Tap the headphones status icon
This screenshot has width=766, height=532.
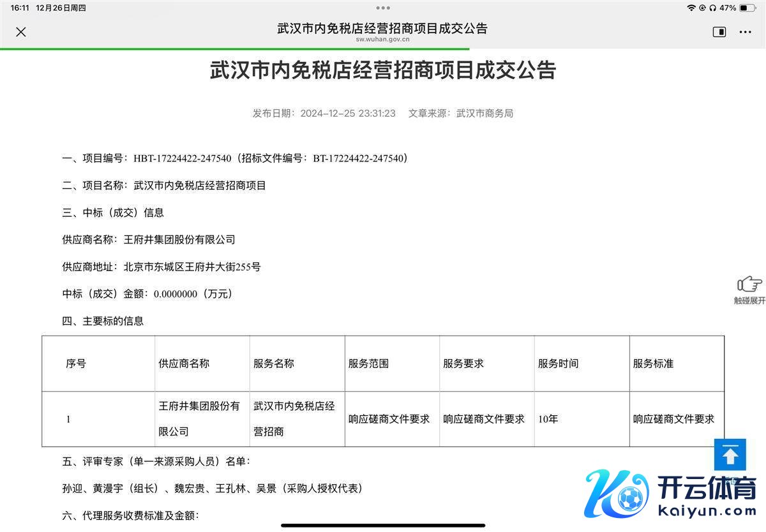click(x=712, y=8)
